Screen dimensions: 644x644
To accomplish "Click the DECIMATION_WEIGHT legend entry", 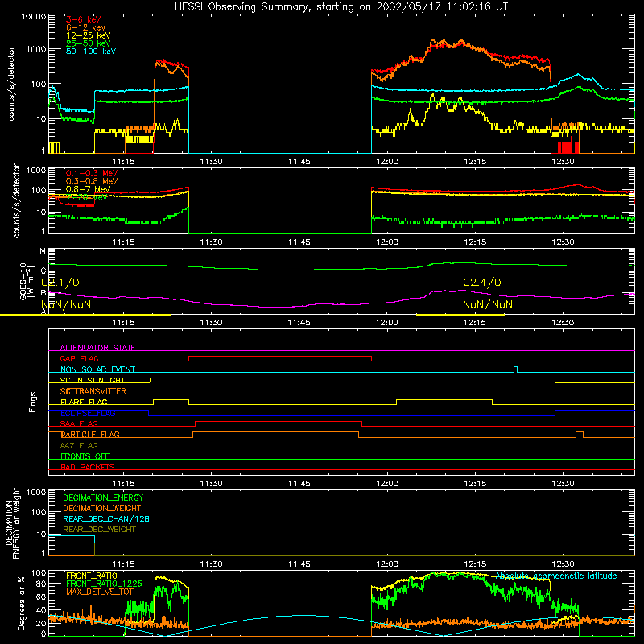I will coord(102,508).
